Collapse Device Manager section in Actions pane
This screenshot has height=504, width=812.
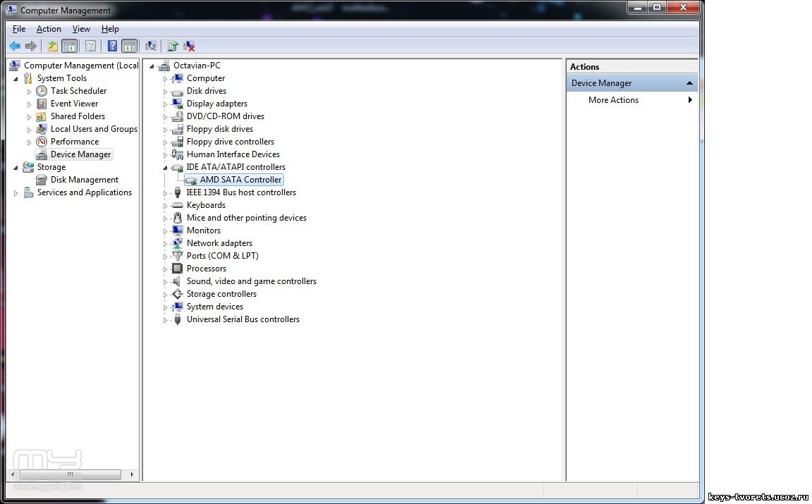click(x=689, y=83)
